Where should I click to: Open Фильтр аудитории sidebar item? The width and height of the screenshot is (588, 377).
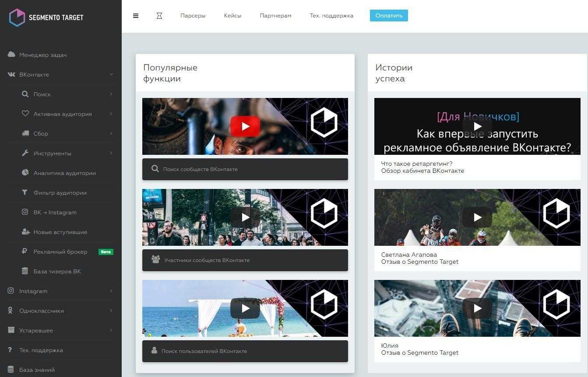(x=60, y=193)
